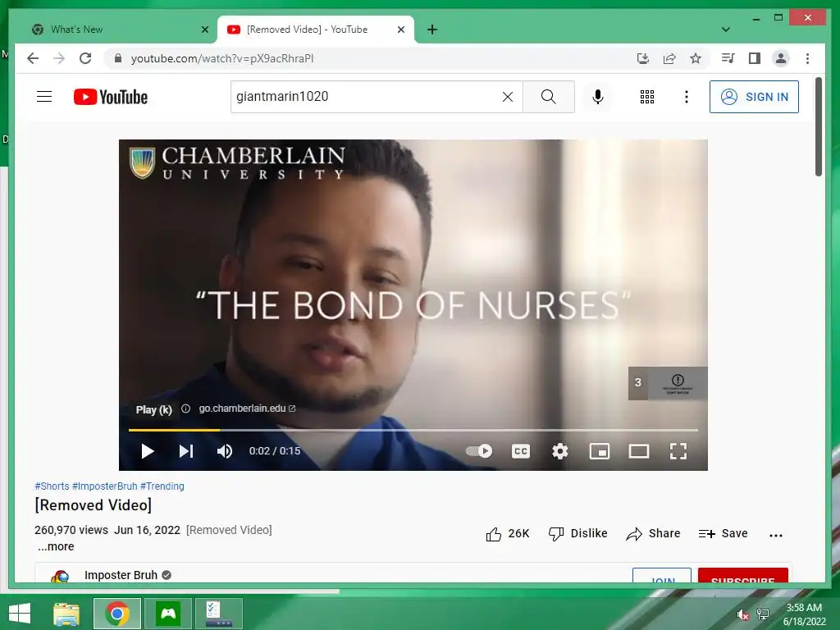Image resolution: width=840 pixels, height=630 pixels.
Task: Mute the video volume
Action: pyautogui.click(x=225, y=451)
